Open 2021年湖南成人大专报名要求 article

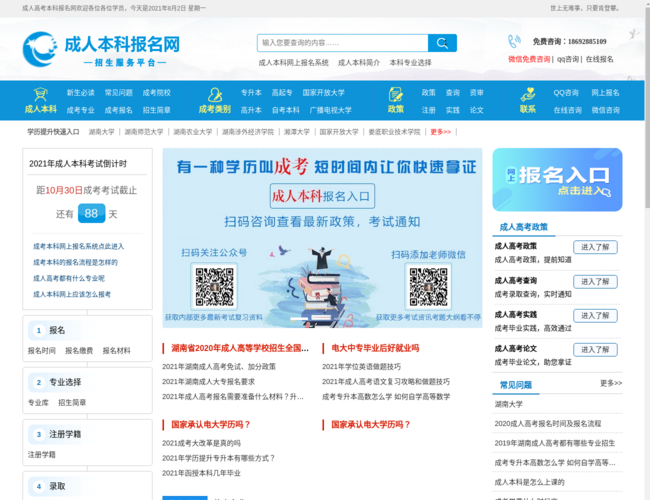[208, 381]
